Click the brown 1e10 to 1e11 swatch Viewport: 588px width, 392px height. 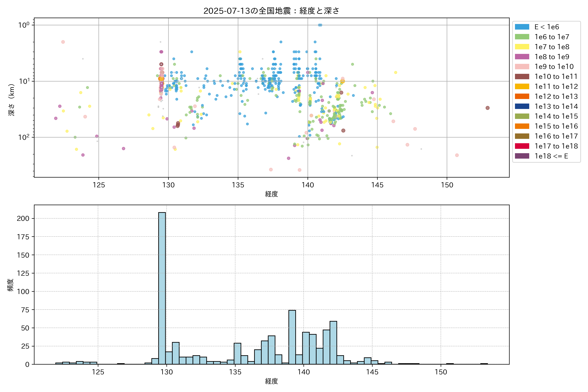[522, 76]
